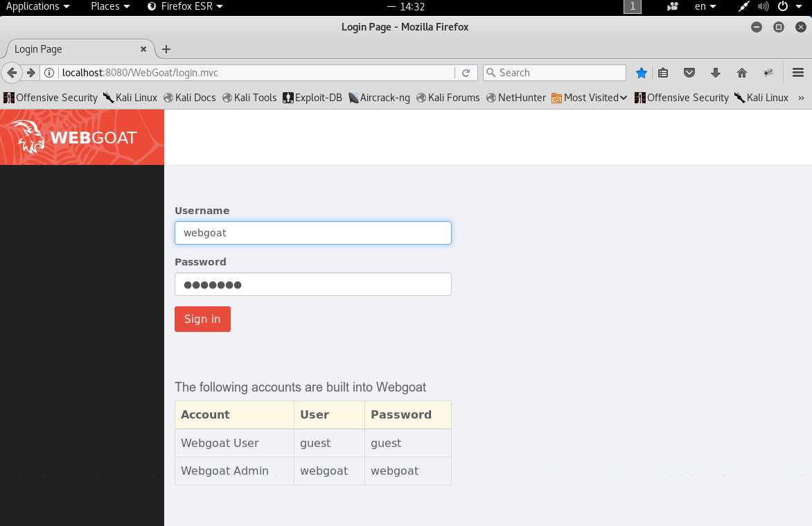
Task: Click the webgoat password cell
Action: point(408,471)
